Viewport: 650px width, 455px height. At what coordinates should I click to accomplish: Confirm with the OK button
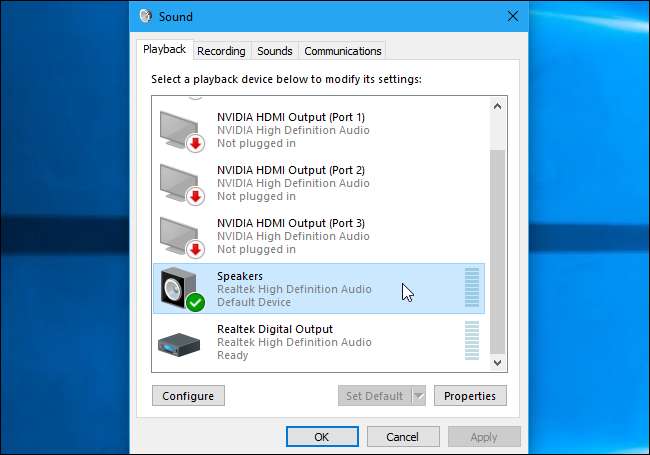point(321,437)
